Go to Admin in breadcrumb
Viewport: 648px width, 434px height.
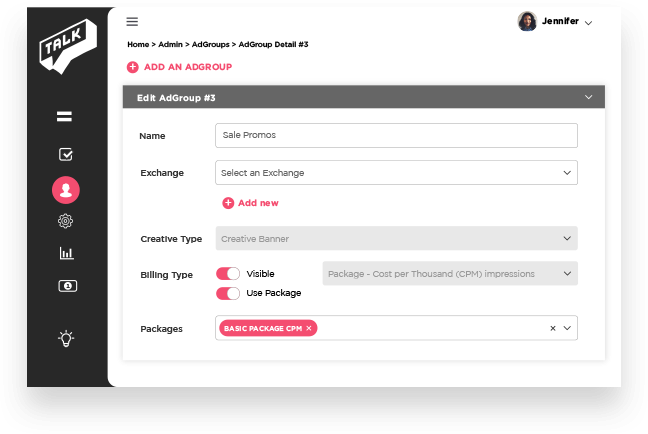click(x=170, y=44)
